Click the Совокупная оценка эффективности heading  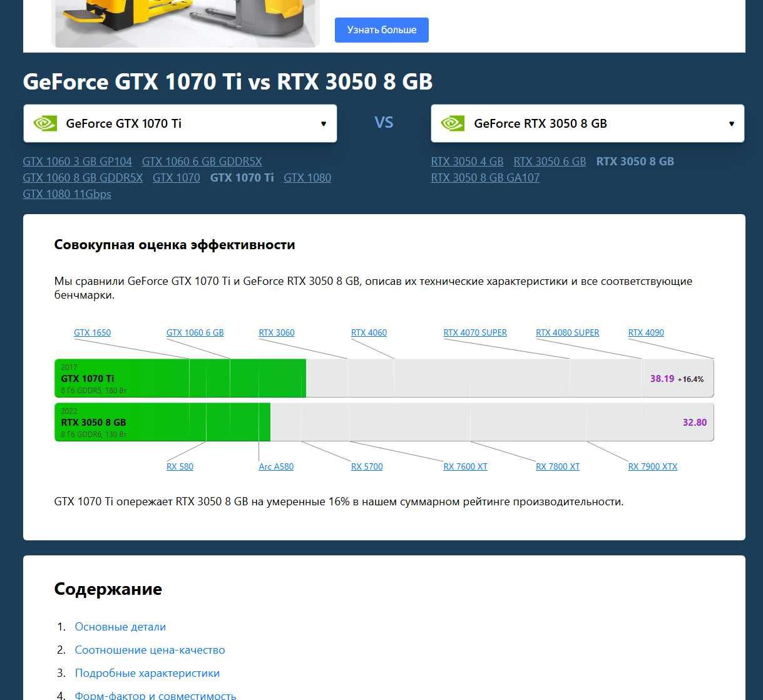pos(175,245)
